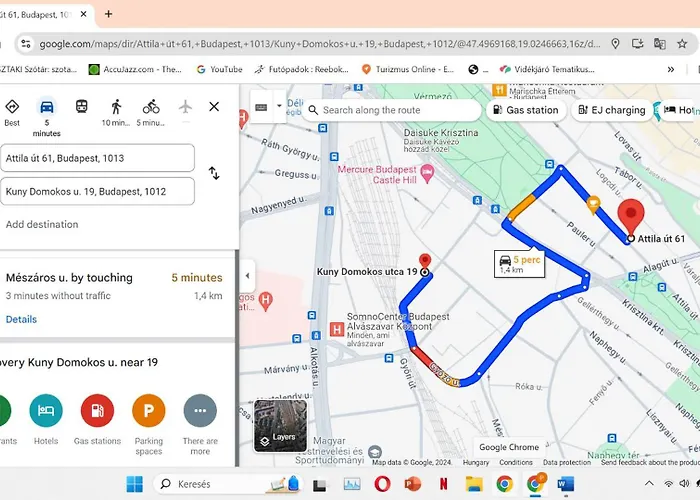Click the Search along the route box
The height and width of the screenshot is (500, 700).
[x=392, y=110]
